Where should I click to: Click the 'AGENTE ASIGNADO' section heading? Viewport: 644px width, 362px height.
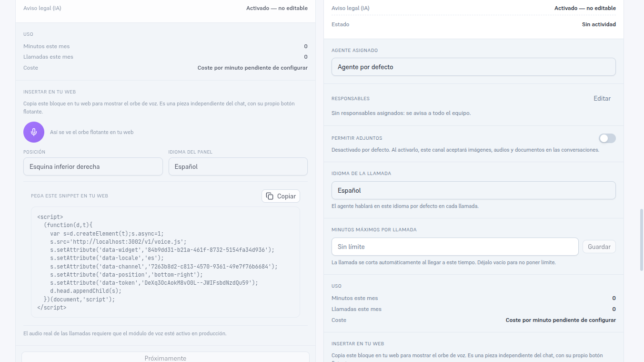[x=354, y=51]
